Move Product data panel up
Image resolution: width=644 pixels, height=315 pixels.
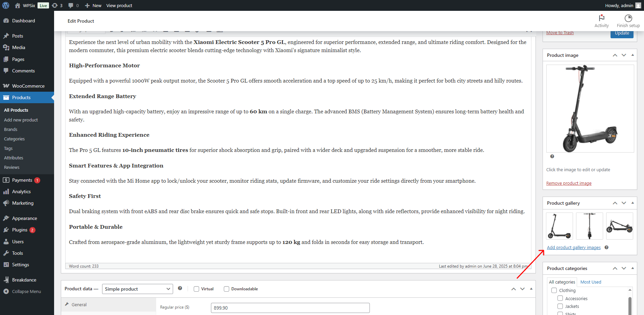click(x=514, y=289)
